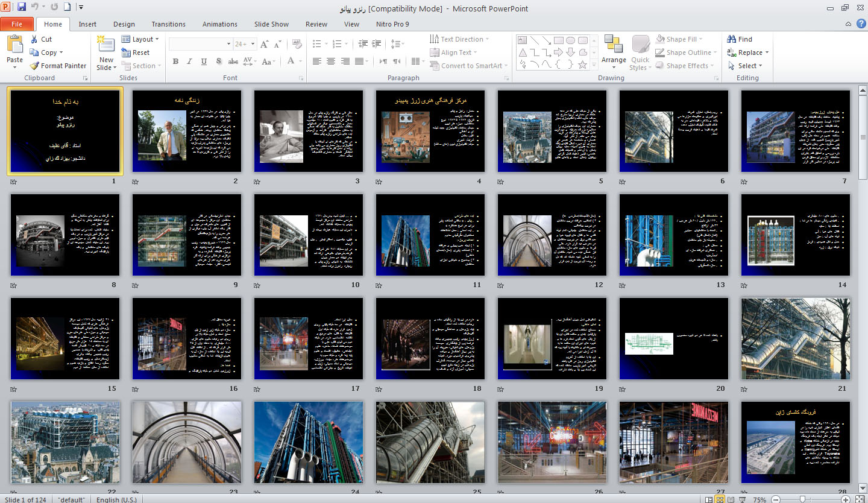
Task: Click the Find binoculars icon
Action: (732, 39)
